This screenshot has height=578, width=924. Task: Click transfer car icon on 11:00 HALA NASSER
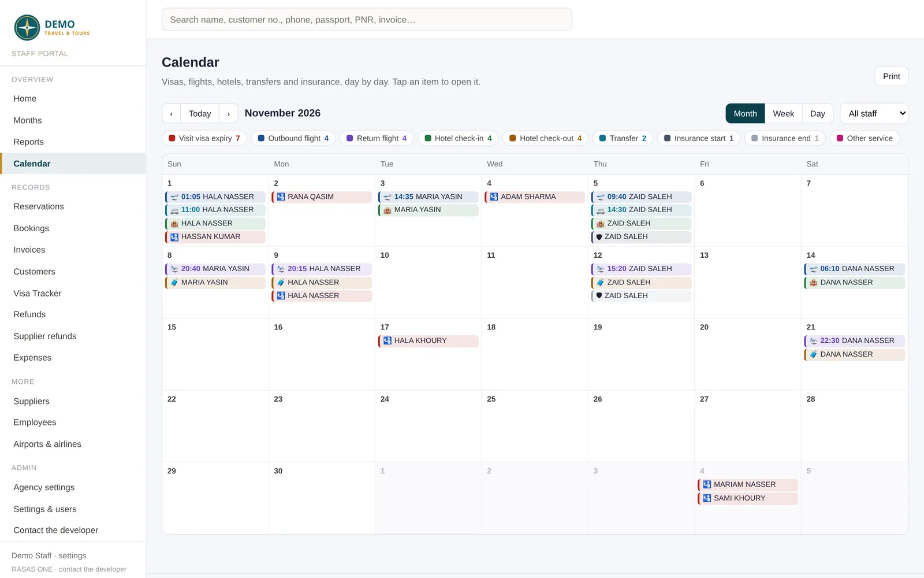click(174, 210)
